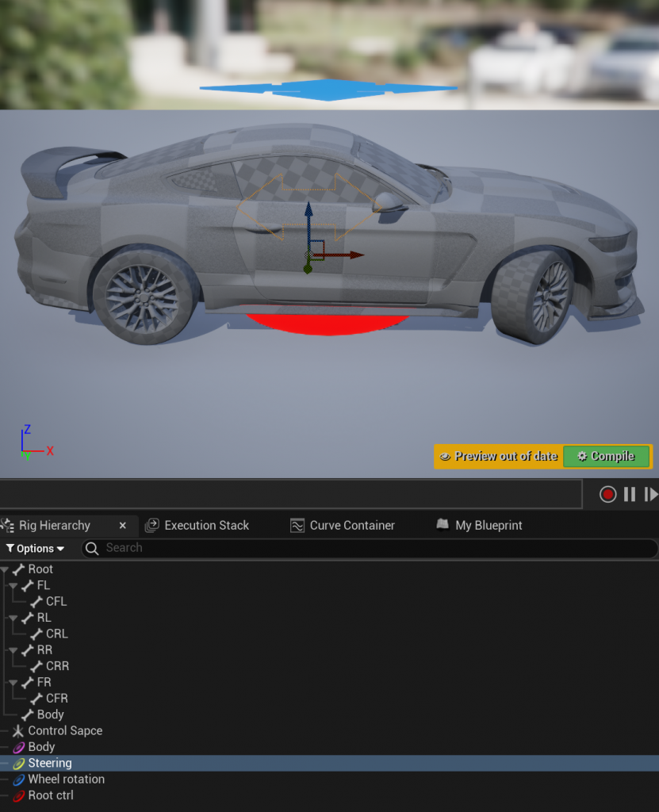The height and width of the screenshot is (812, 659).
Task: Collapse the Root bone node
Action: (5, 569)
